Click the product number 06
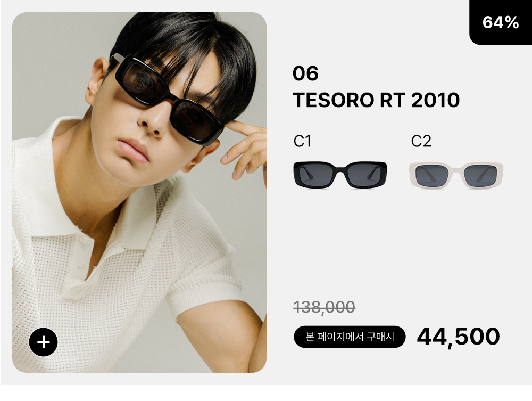The height and width of the screenshot is (401, 532). 305,73
